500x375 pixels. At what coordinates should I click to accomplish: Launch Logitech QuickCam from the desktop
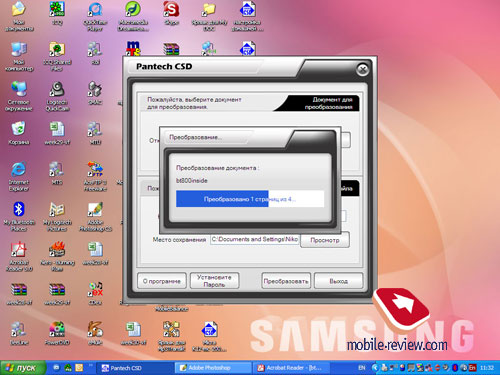(x=57, y=96)
